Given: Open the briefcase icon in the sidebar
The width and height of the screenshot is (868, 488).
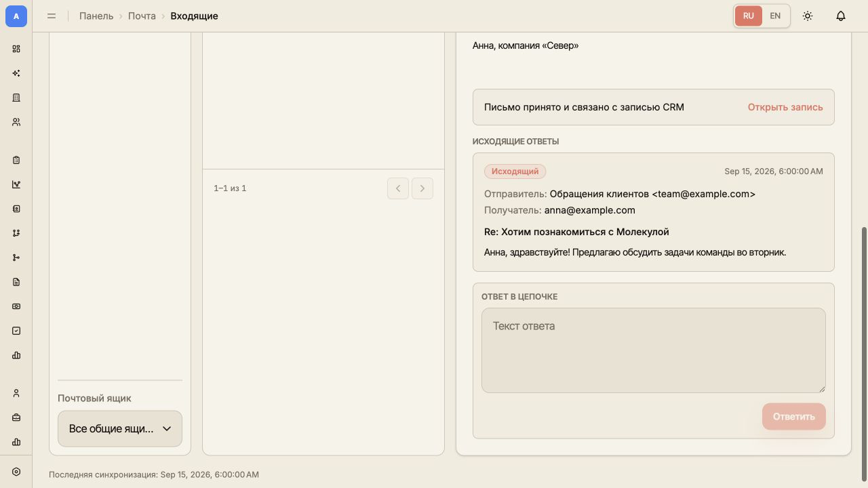Looking at the screenshot, I should coord(16,418).
